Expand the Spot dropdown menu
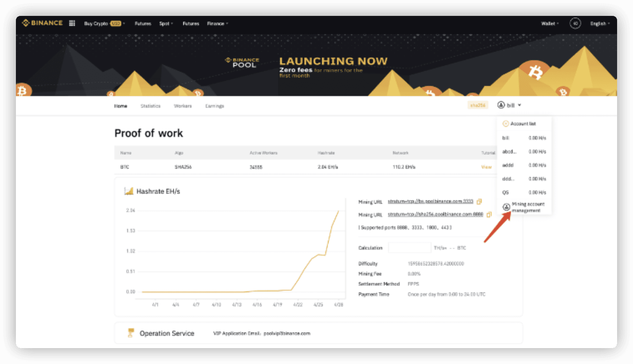 [166, 23]
